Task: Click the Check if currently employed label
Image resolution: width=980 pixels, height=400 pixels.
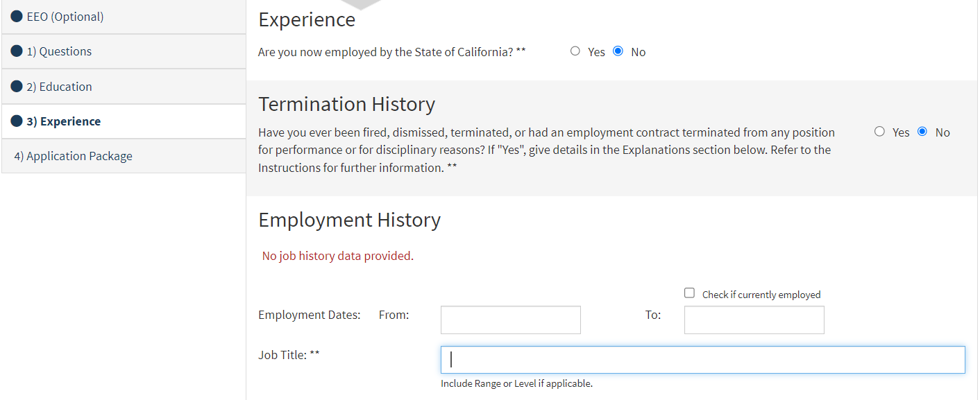Action: [x=761, y=295]
